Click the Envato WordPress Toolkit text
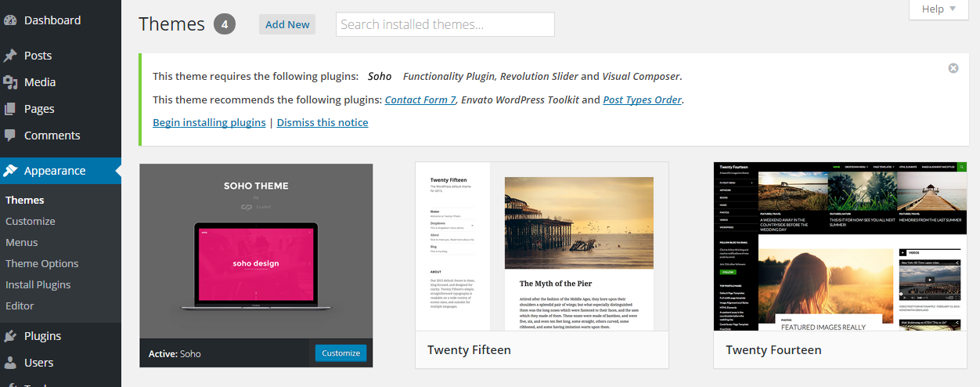 coord(520,100)
